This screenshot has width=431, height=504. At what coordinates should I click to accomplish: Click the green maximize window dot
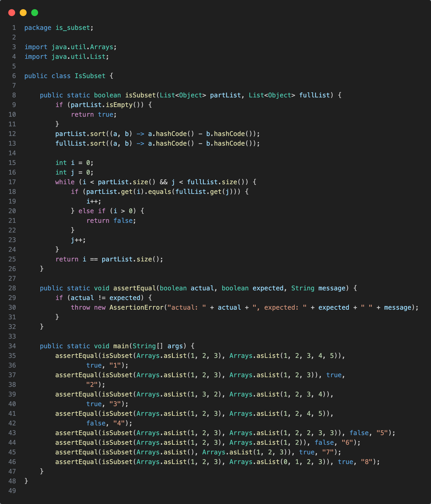coord(35,13)
